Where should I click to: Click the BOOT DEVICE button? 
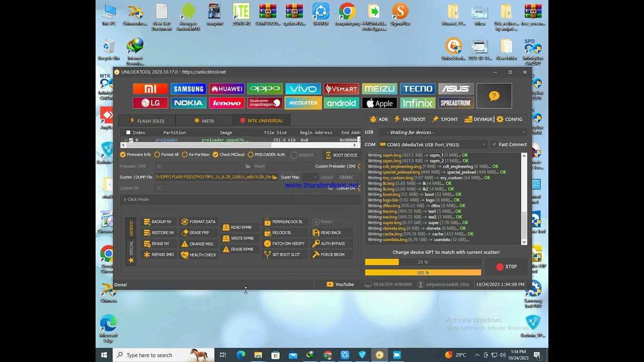click(x=342, y=155)
